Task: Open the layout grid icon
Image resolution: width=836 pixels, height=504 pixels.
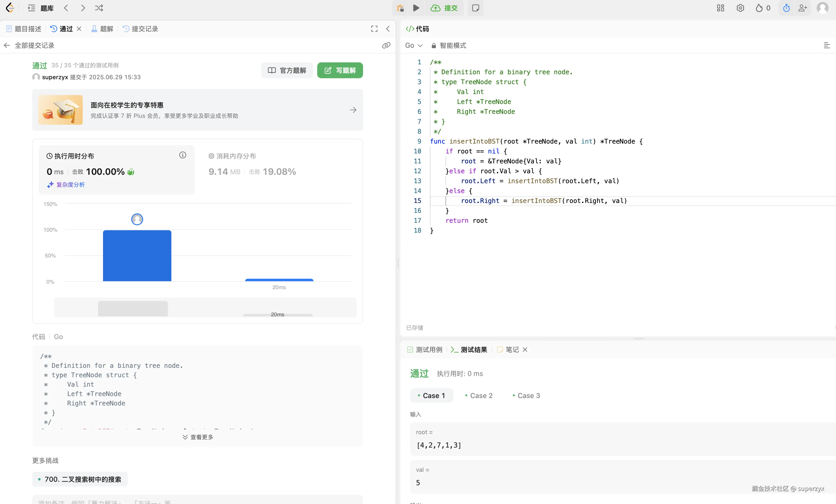Action: click(720, 8)
